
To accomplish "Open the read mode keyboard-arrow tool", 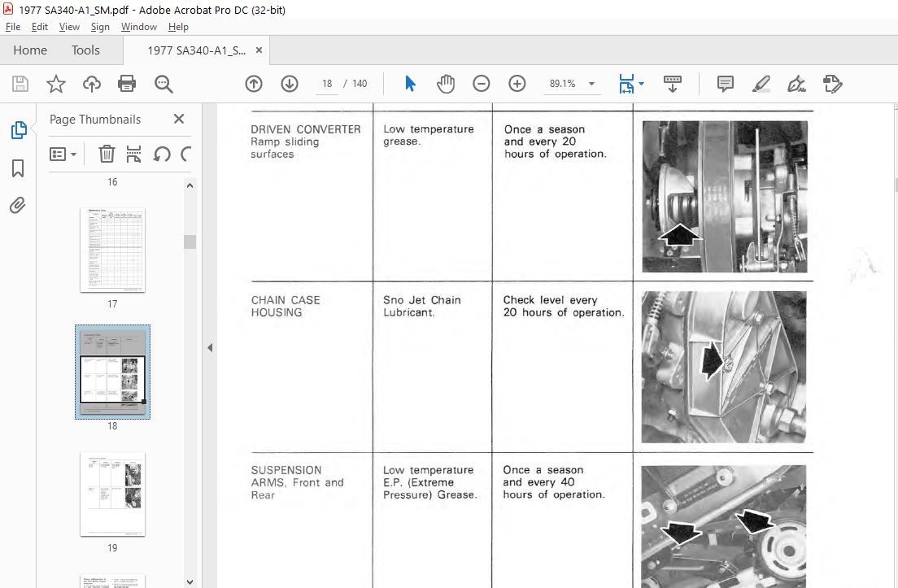I will tap(673, 84).
